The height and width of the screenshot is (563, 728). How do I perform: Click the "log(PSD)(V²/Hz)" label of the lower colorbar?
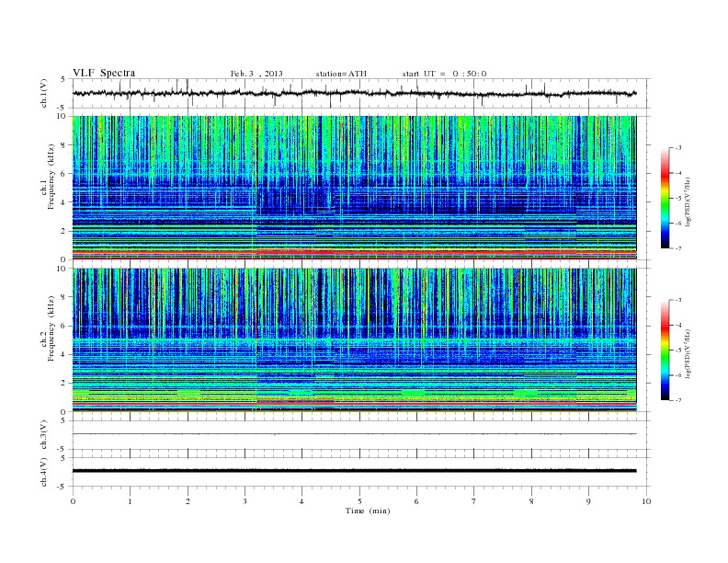tap(688, 353)
